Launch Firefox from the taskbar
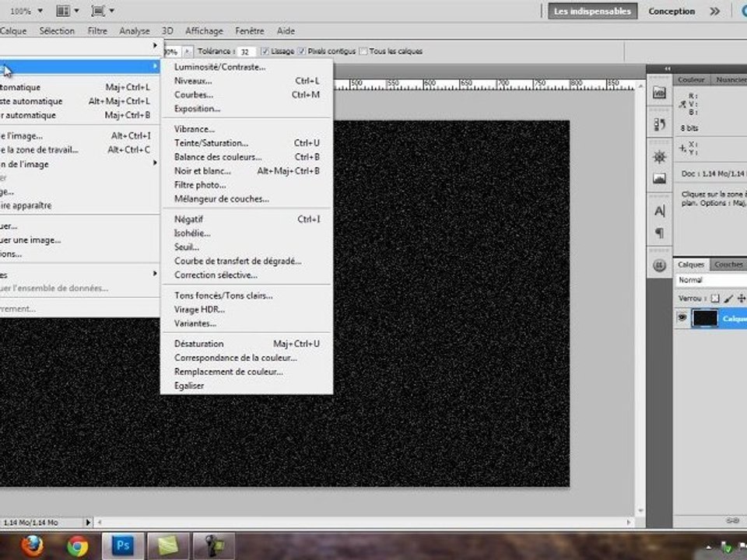 point(33,545)
